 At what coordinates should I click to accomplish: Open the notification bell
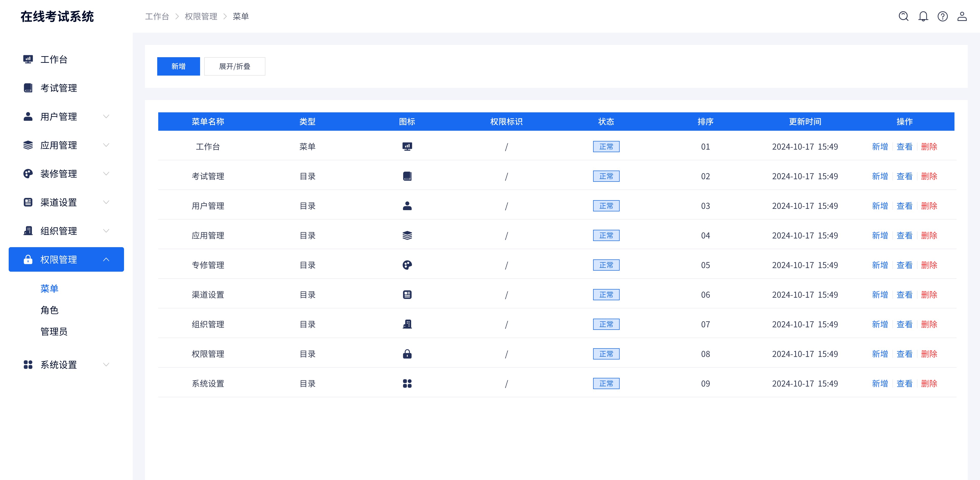923,16
